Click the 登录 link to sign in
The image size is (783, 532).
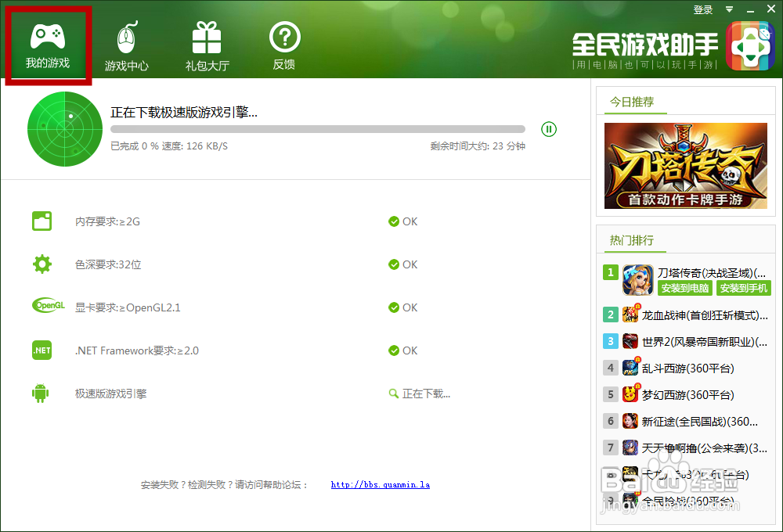pos(702,9)
